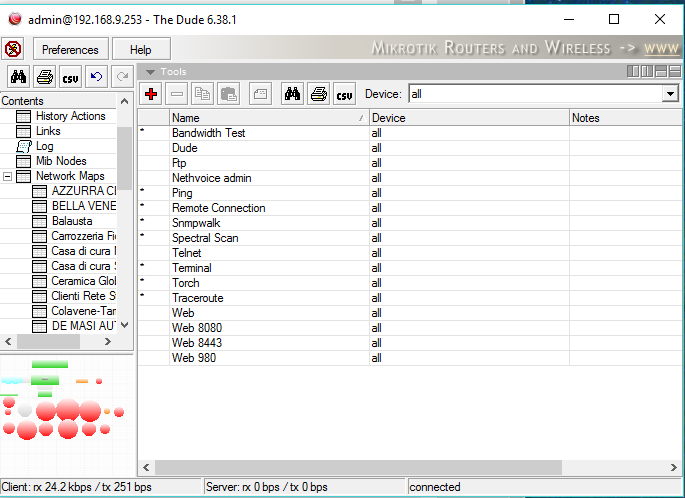This screenshot has height=498, width=685.
Task: Add a new tool with red plus
Action: point(151,93)
